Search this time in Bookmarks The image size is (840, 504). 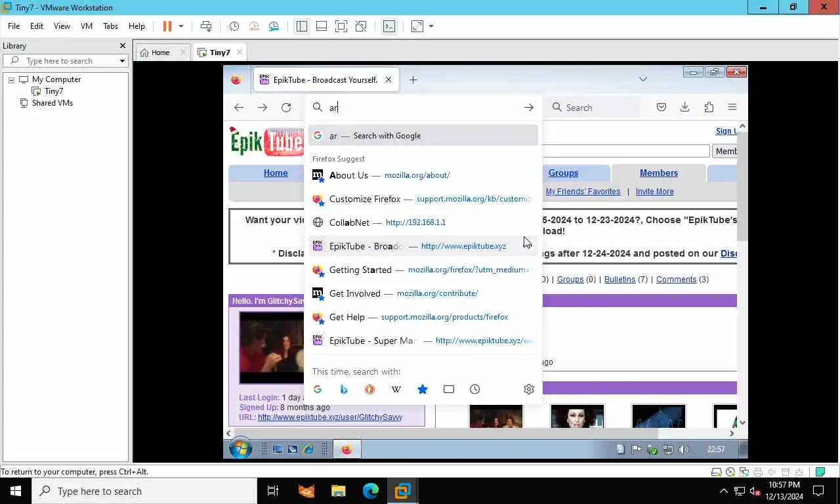tap(423, 389)
